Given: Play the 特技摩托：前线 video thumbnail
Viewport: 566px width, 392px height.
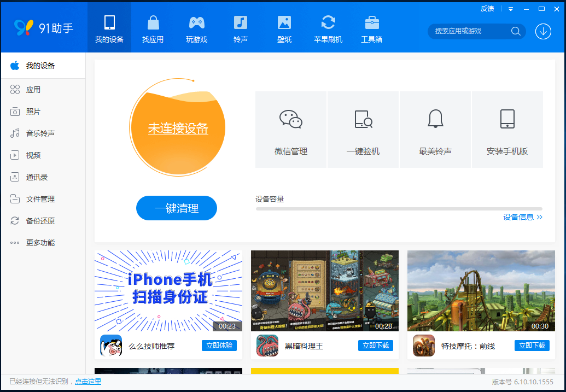Looking at the screenshot, I should (x=481, y=291).
